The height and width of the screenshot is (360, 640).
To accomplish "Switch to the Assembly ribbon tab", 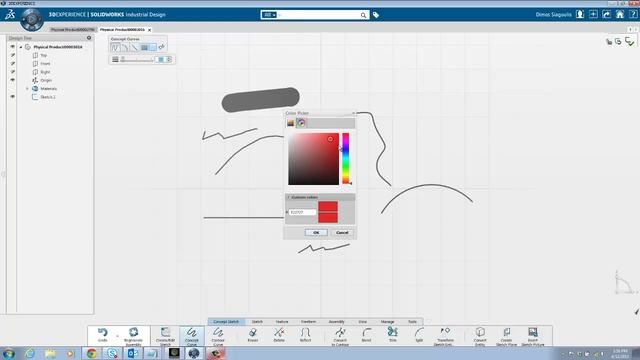I will tap(336, 322).
